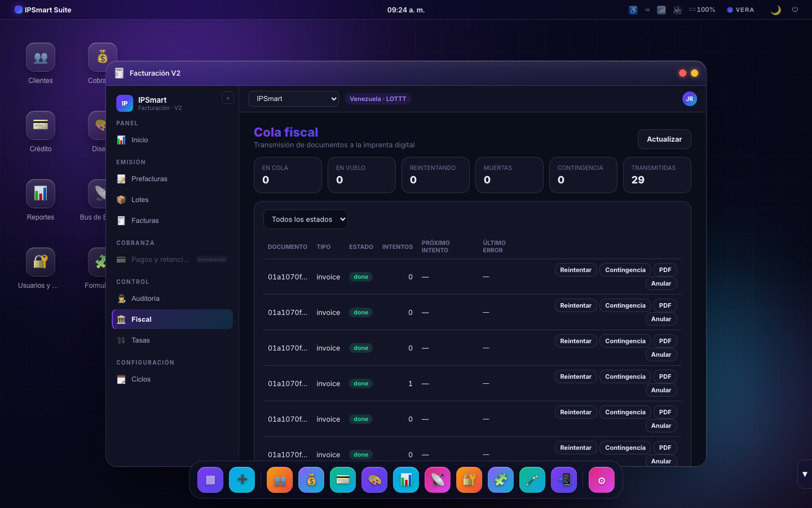Viewport: 812px width, 508px height.
Task: Click Reintentar in the first document row
Action: 576,270
